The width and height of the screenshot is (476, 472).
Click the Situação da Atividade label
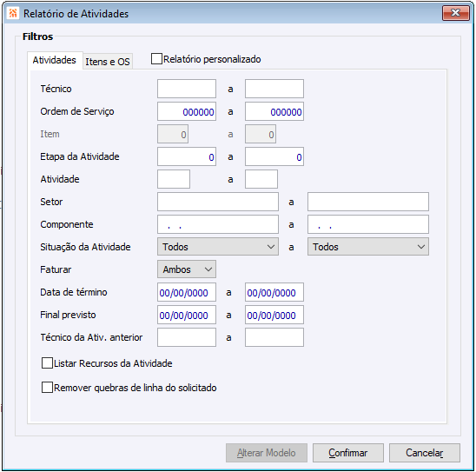[x=85, y=247]
